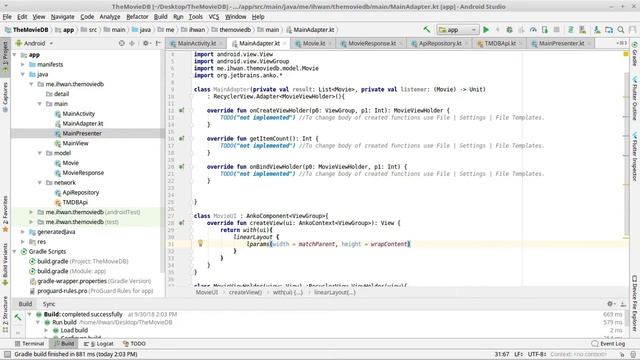Open the Device File Explorer side tab
640x360 pixels.
pyautogui.click(x=635, y=304)
